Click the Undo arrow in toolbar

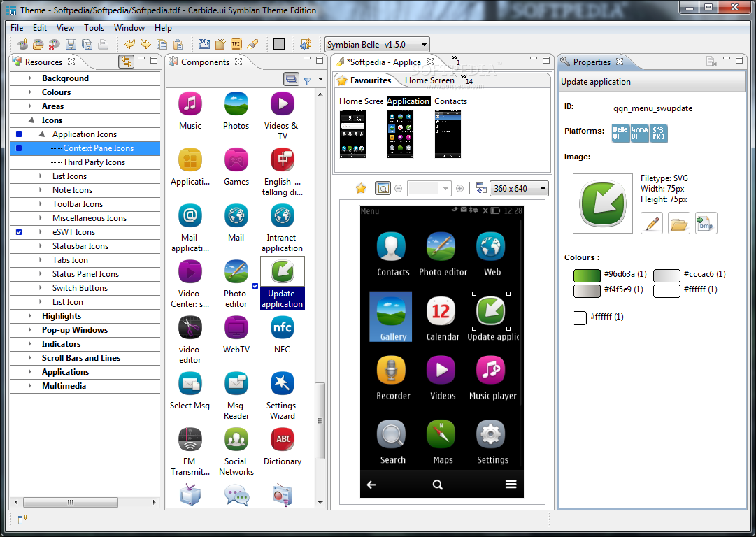(129, 44)
